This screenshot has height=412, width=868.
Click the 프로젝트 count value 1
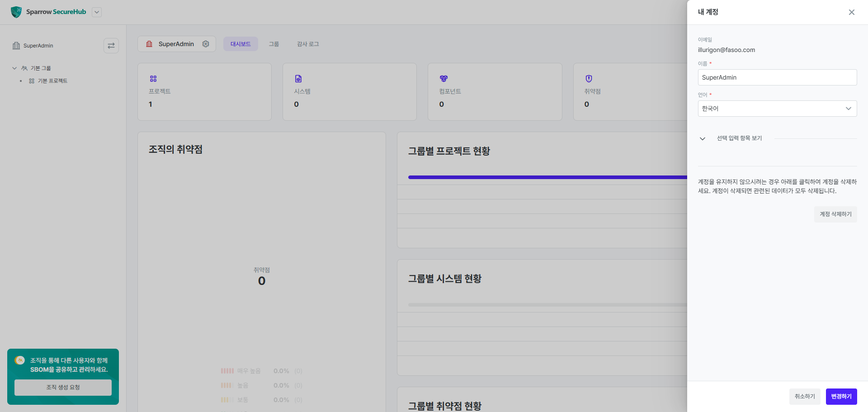[x=151, y=104]
